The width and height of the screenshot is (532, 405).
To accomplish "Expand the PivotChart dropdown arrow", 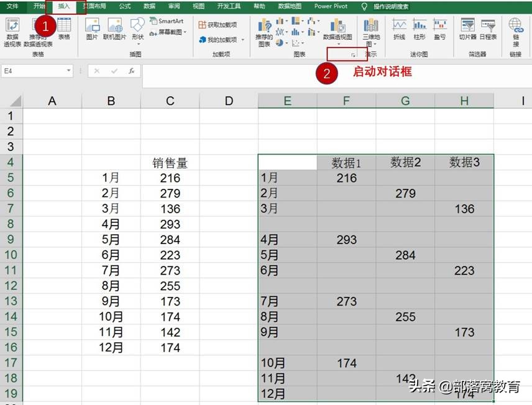I will [338, 44].
